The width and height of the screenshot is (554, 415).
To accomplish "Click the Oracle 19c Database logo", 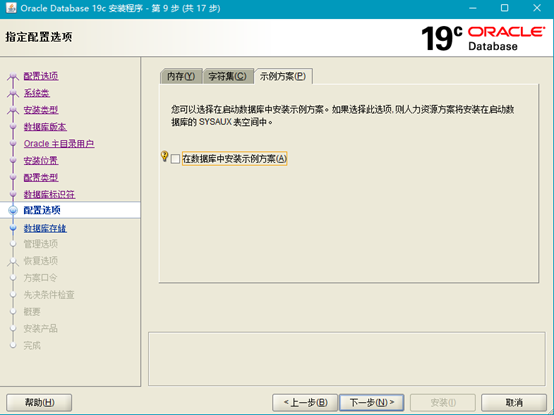I will (483, 38).
